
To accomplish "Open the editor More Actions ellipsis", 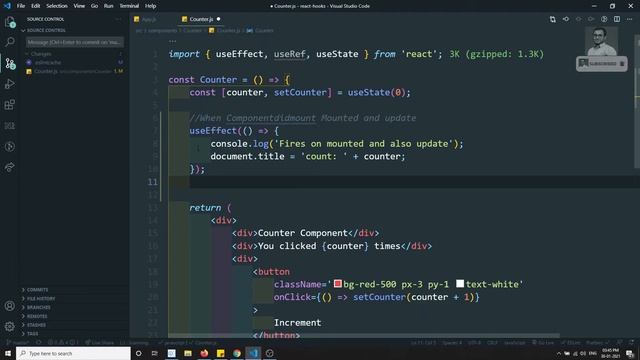I will tap(629, 19).
